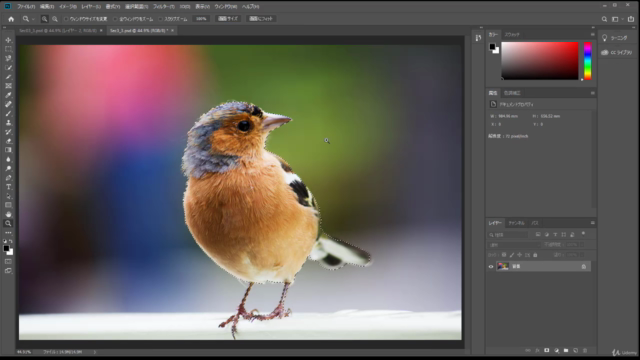Click the Share icon at top right
640x360 pixels.
631,19
